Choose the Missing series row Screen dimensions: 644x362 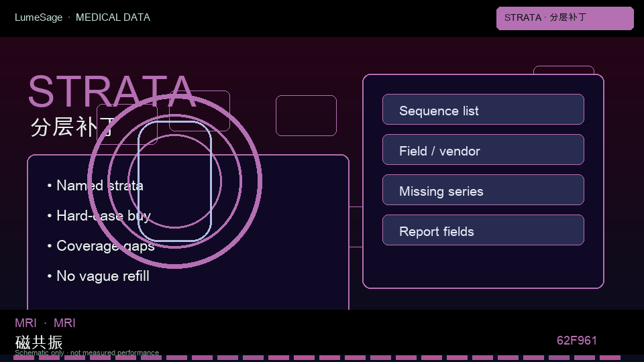(483, 190)
